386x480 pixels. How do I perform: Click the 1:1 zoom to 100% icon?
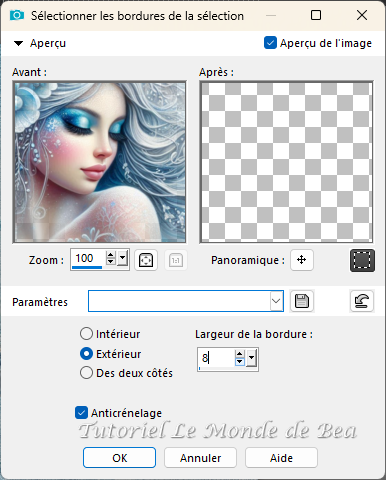coord(176,260)
